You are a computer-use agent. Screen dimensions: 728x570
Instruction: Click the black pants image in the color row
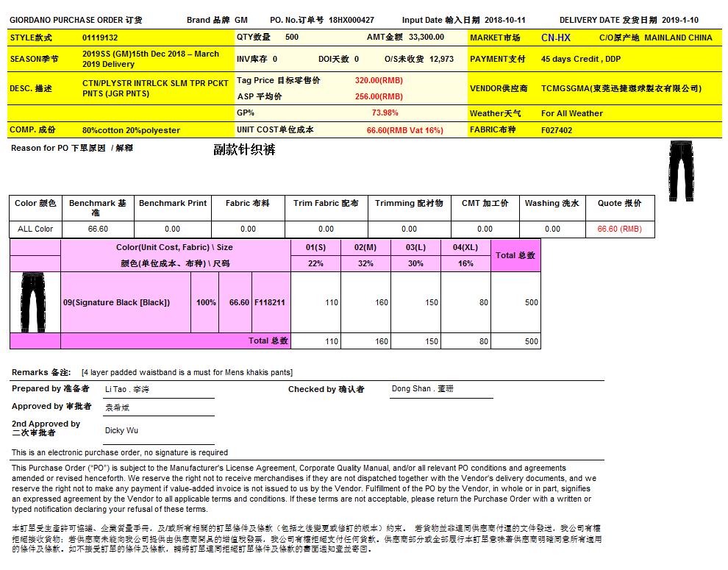35,302
